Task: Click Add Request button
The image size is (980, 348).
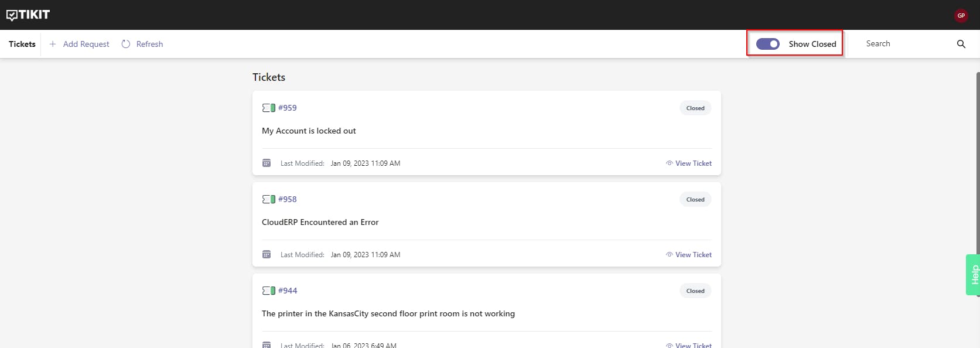Action: pyautogui.click(x=79, y=44)
